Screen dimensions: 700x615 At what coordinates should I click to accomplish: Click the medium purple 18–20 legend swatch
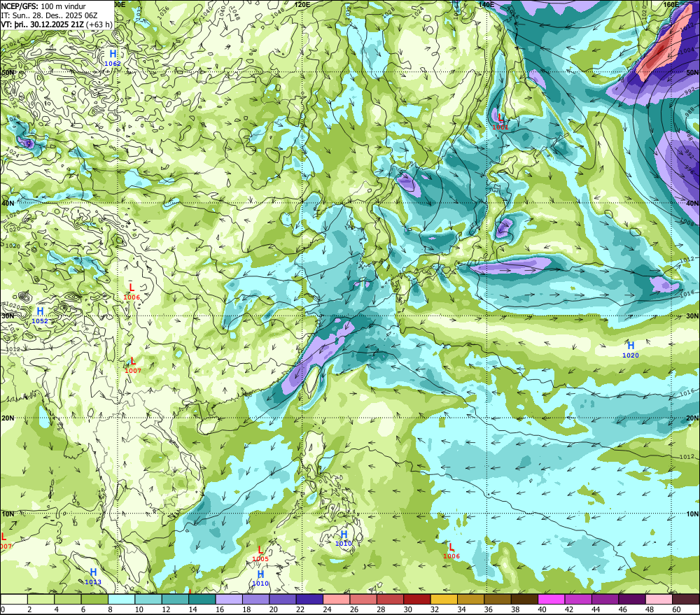pyautogui.click(x=255, y=599)
